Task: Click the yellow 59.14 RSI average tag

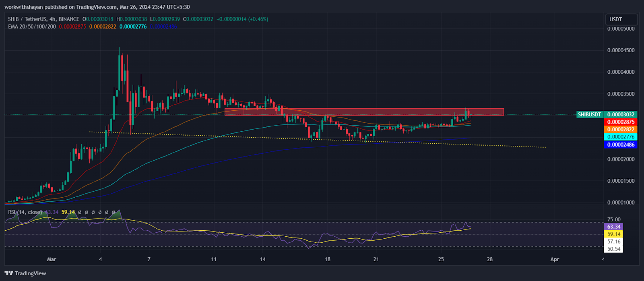Action: pos(613,234)
